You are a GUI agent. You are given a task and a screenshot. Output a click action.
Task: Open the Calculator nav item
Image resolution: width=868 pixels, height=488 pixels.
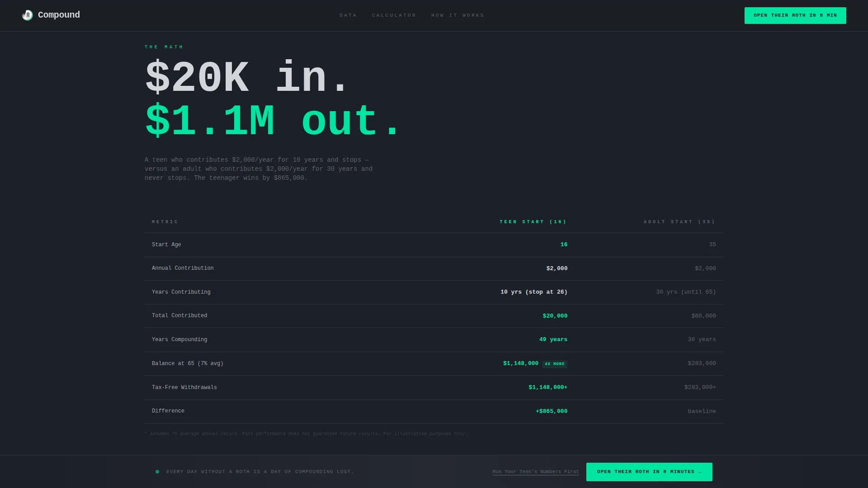click(x=394, y=15)
